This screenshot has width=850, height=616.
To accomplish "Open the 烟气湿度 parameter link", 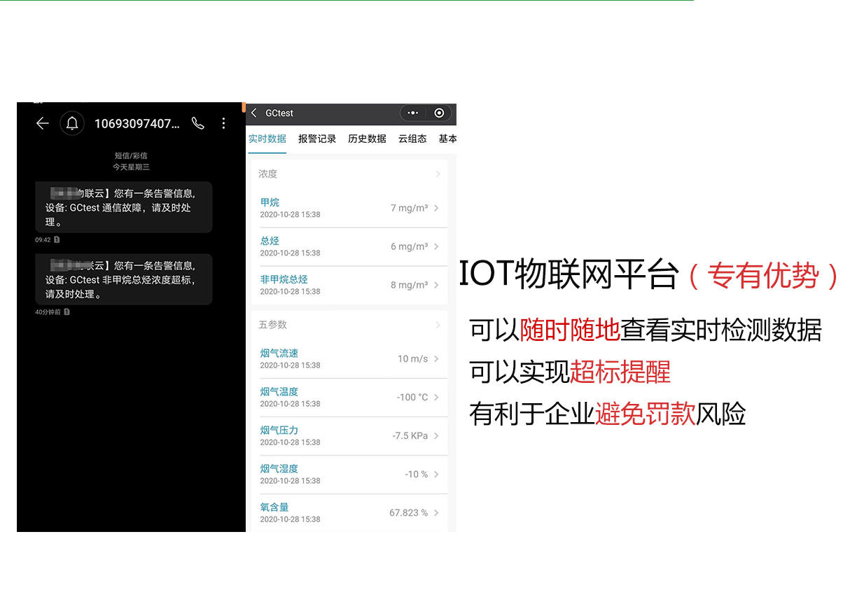I will click(279, 468).
